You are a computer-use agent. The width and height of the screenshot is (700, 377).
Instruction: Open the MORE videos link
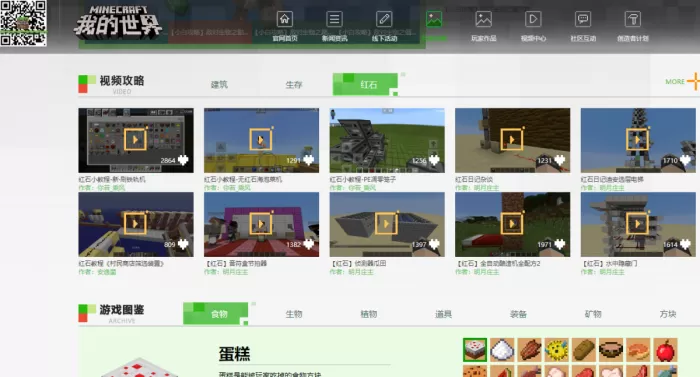(682, 81)
